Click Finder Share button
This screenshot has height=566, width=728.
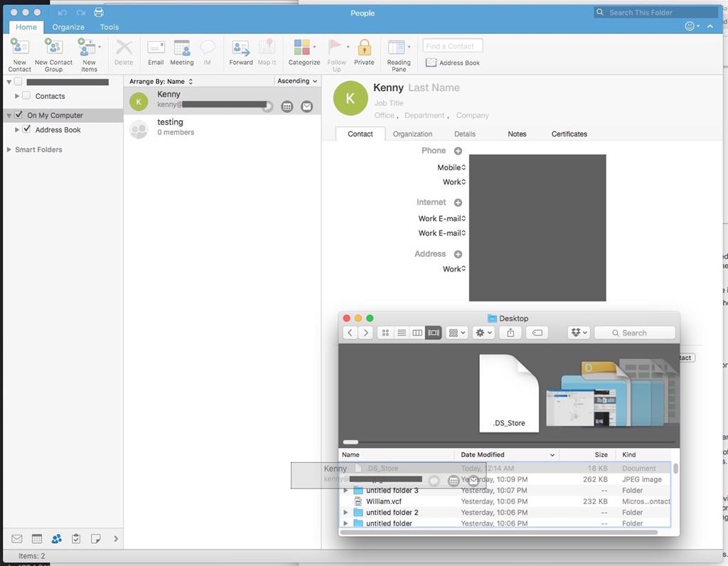pos(510,333)
